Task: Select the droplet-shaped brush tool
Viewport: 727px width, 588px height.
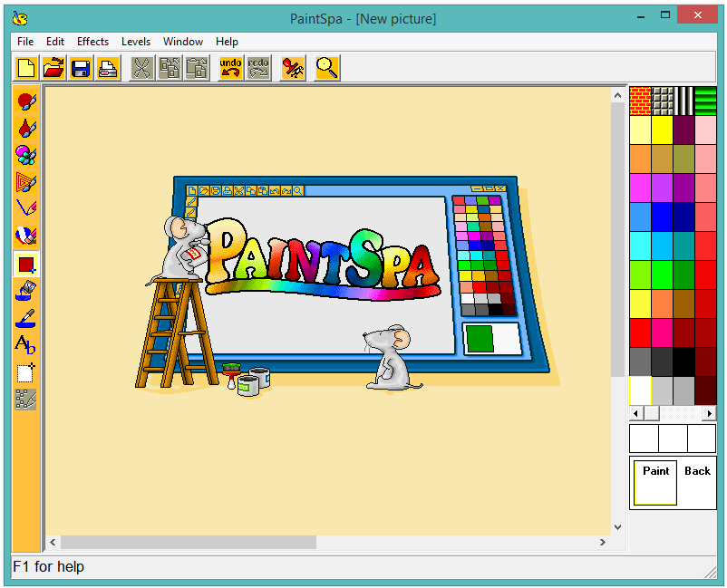Action: [x=26, y=128]
